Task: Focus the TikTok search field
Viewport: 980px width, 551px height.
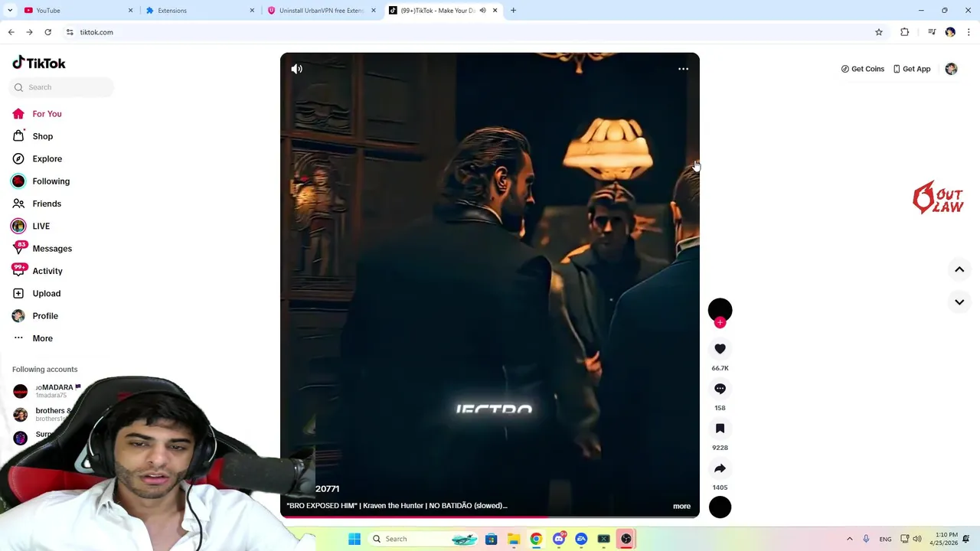Action: [62, 87]
